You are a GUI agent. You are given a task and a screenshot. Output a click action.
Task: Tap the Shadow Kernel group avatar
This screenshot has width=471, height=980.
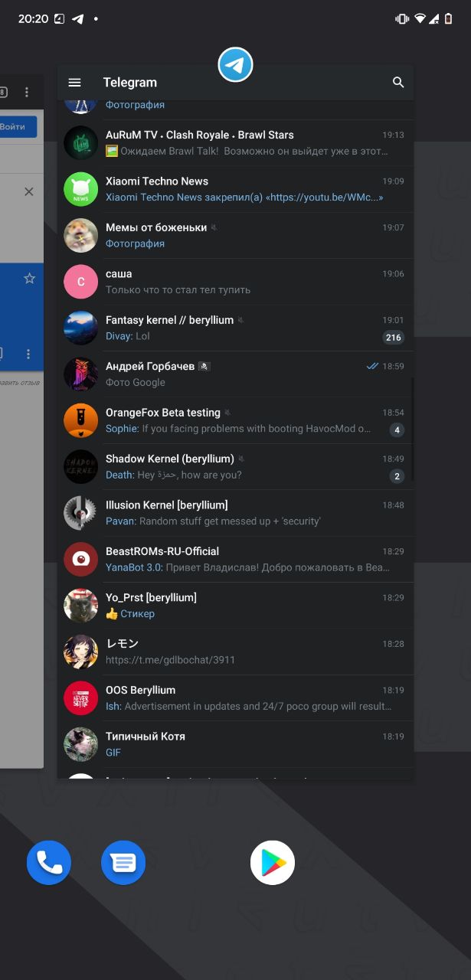[x=80, y=467]
